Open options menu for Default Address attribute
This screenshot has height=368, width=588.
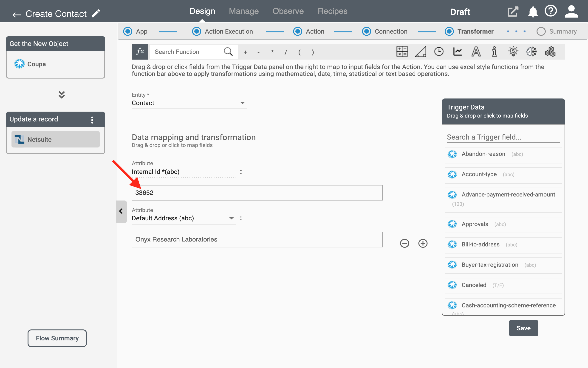(x=241, y=218)
